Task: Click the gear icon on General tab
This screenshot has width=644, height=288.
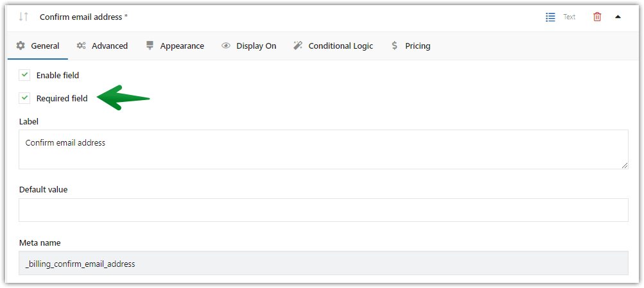Action: coord(21,46)
